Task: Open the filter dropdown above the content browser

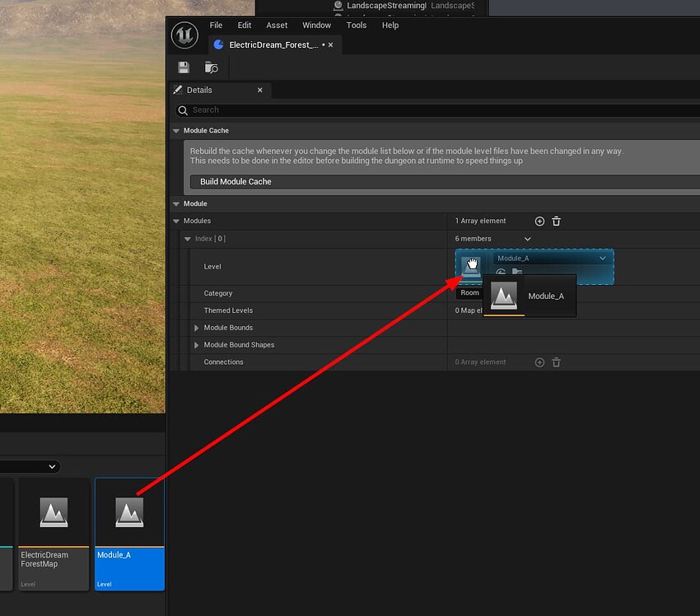Action: pyautogui.click(x=52, y=466)
